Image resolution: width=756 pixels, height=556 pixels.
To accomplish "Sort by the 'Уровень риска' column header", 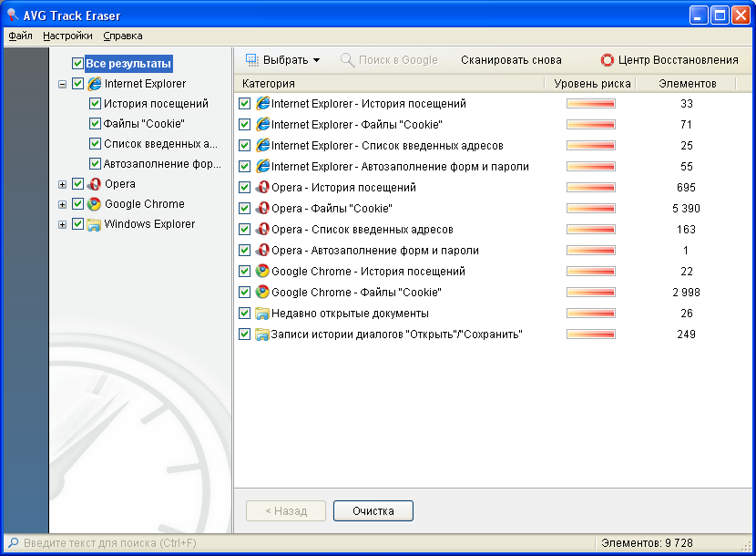I will (590, 84).
